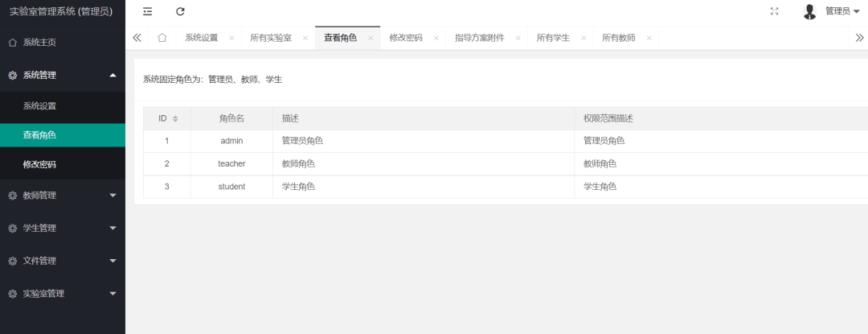Image resolution: width=868 pixels, height=334 pixels.
Task: Select 查看角色 in the sidebar submenu
Action: (x=63, y=135)
